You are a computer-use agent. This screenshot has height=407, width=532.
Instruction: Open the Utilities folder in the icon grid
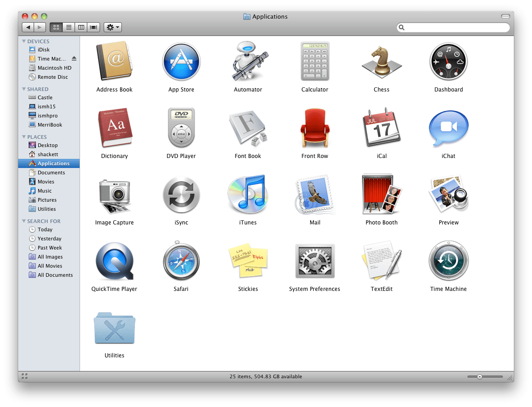tap(114, 328)
